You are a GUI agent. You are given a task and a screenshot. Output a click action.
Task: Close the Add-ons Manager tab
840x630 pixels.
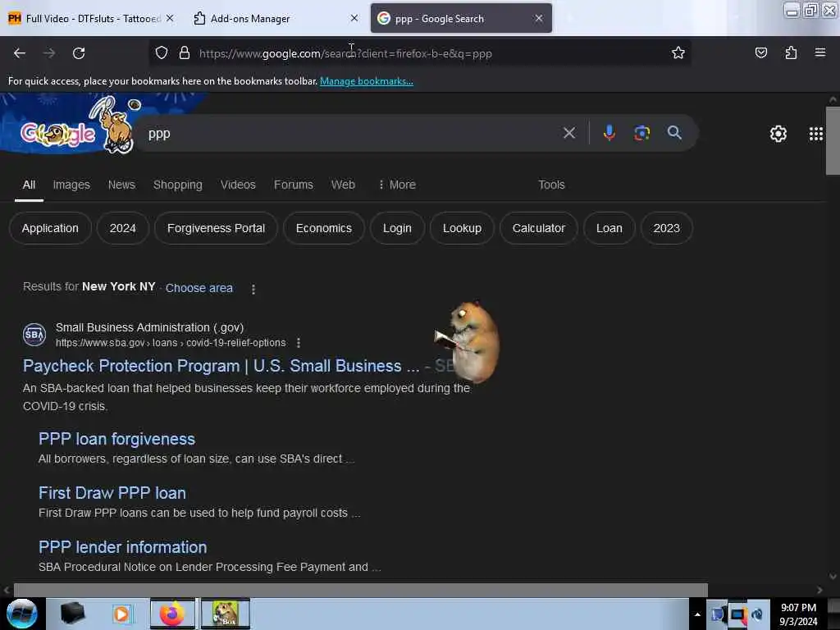pyautogui.click(x=354, y=18)
